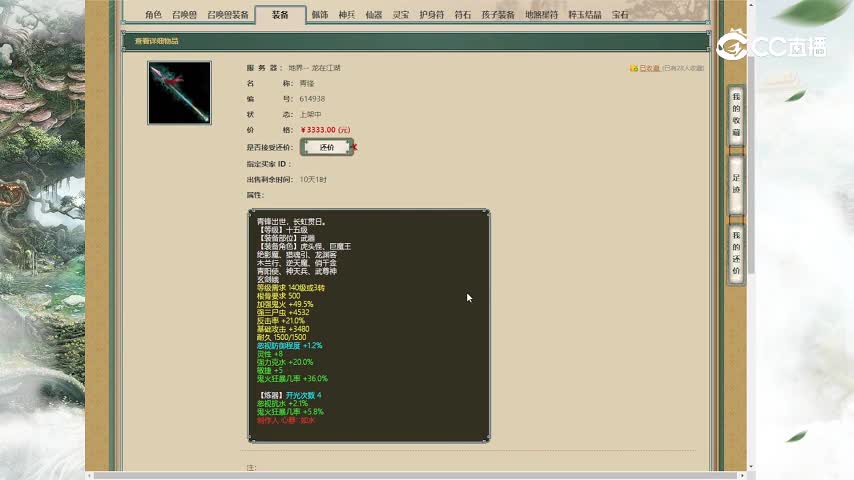Click the 已收藏 favorite link
The height and width of the screenshot is (480, 854).
point(649,68)
